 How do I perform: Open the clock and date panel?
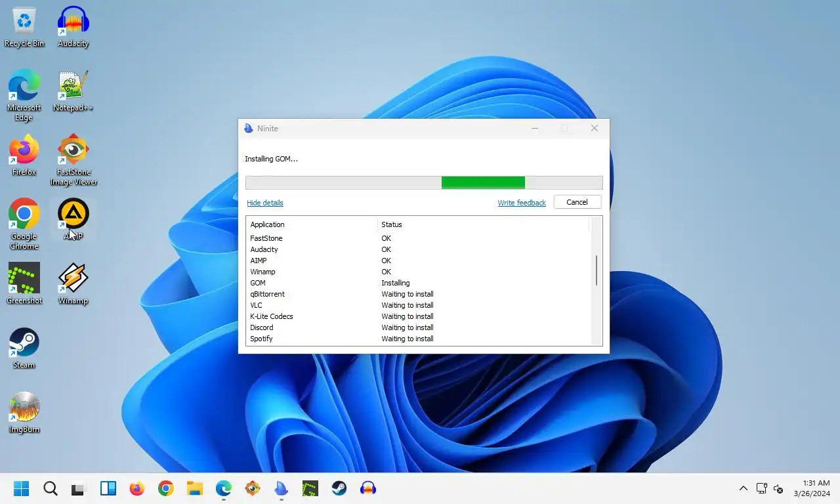point(812,488)
